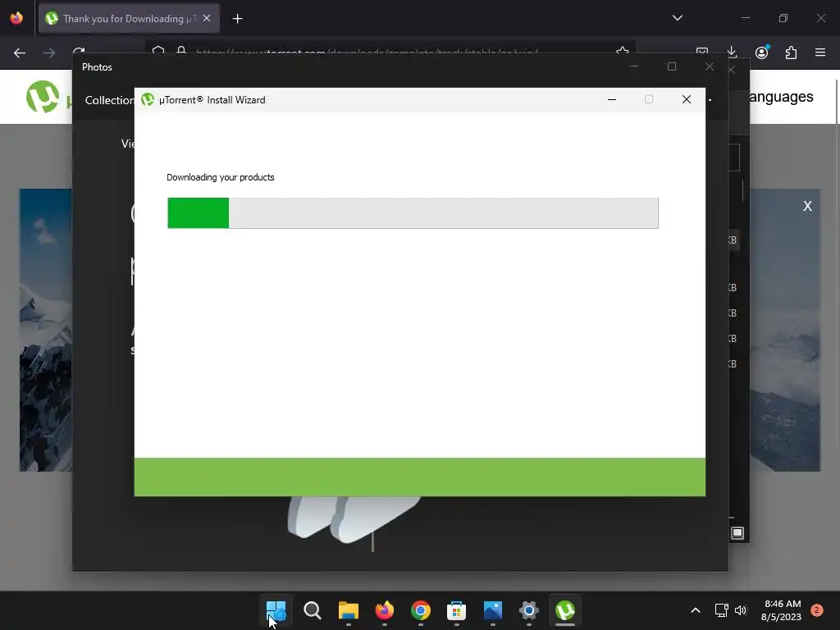Open Firefox View icon
The image size is (840, 630).
tap(16, 18)
